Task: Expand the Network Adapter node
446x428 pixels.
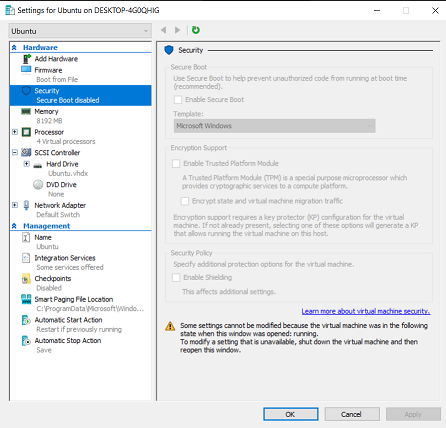Action: (x=15, y=205)
